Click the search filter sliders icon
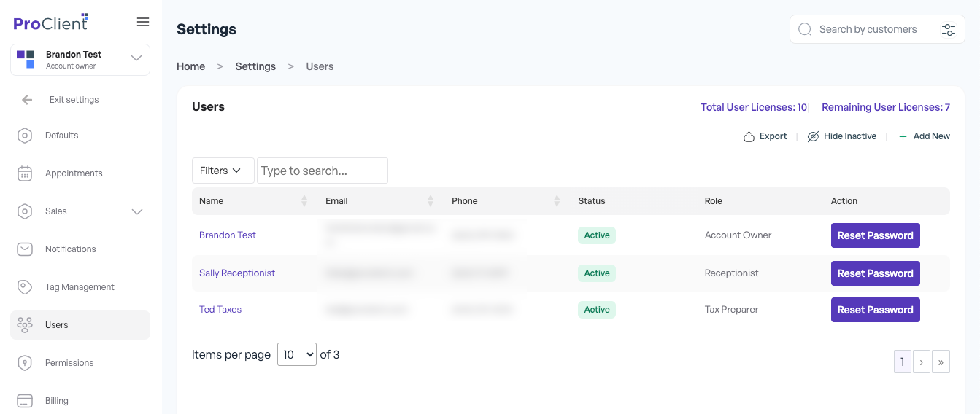The image size is (980, 414). pyautogui.click(x=949, y=30)
